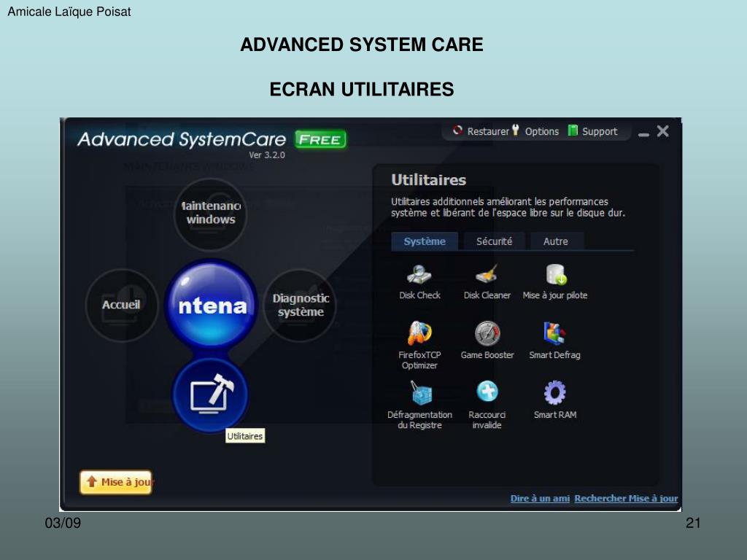This screenshot has height=560, width=747.
Task: Click the Ver 3.2.0 version text
Action: [267, 155]
